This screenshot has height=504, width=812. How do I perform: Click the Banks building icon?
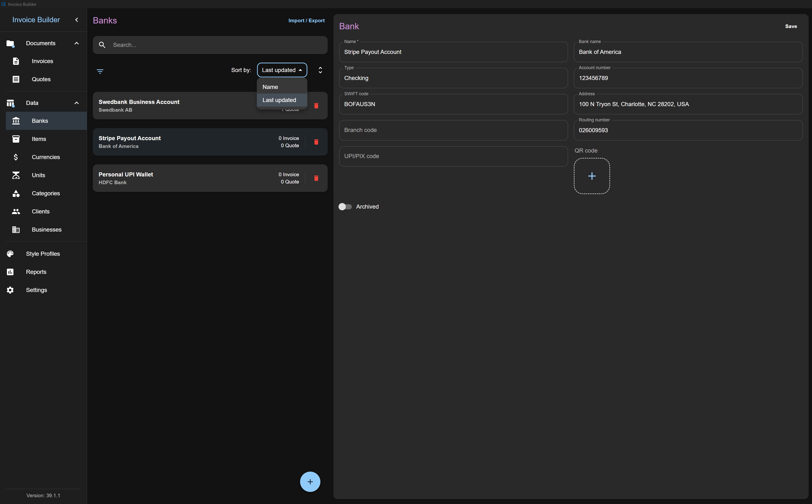[x=16, y=121]
